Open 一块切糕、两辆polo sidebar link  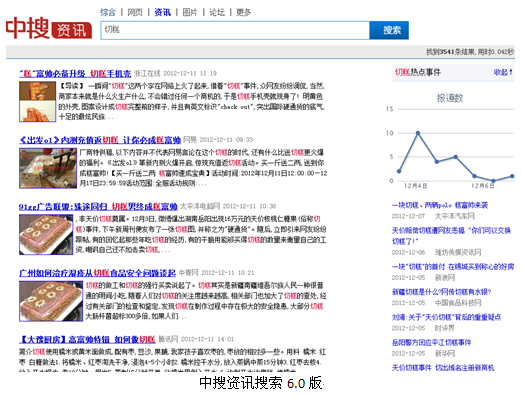tap(440, 205)
